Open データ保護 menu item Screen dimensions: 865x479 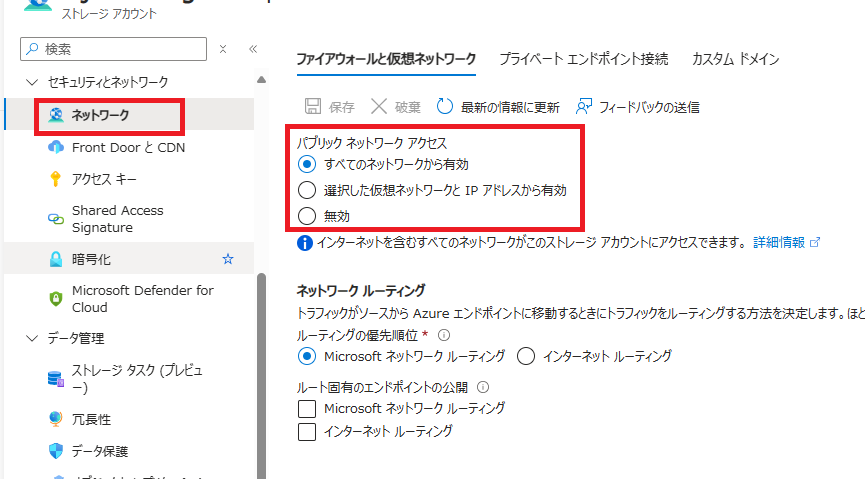tap(130, 451)
